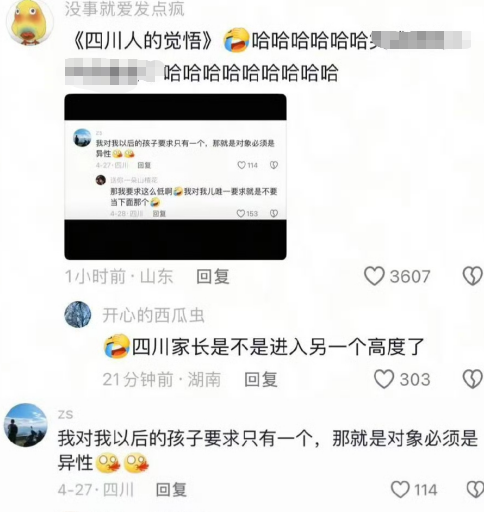Like zs's comment with 114 likes

(400, 490)
